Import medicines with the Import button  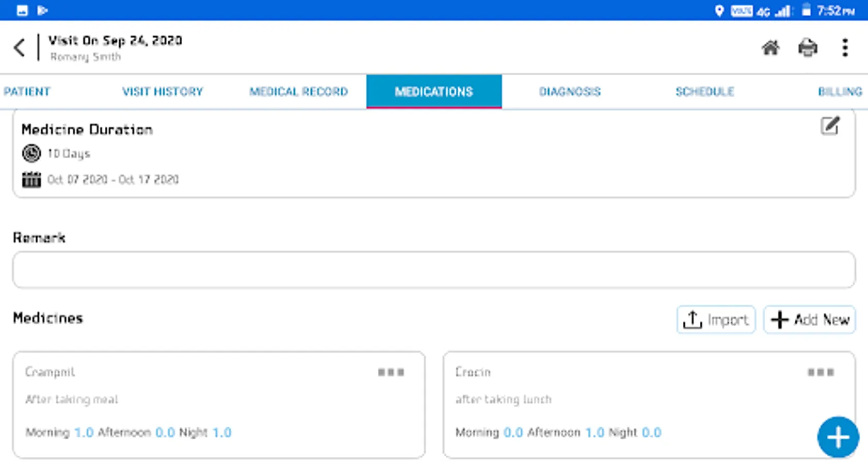tap(716, 320)
